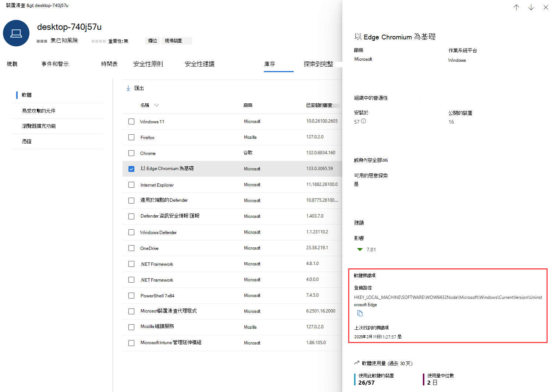Viewport: 555px width, 392px height.
Task: Open the 安全性建議 tab
Action: tap(199, 64)
